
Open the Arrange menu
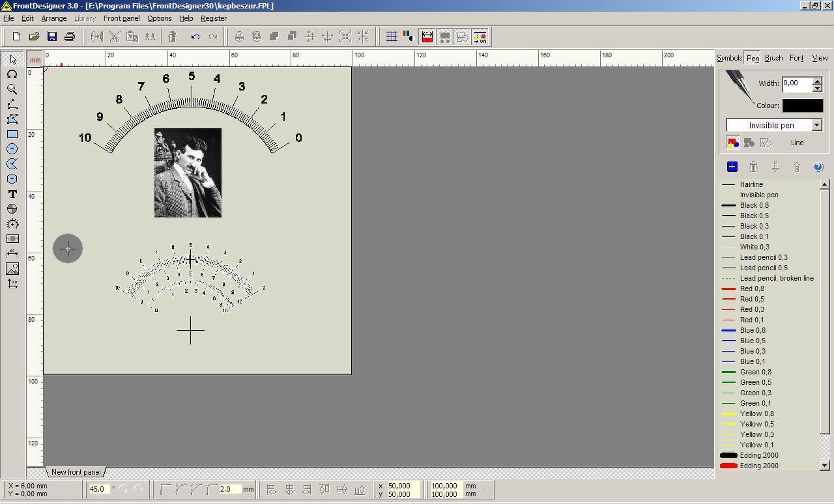54,18
